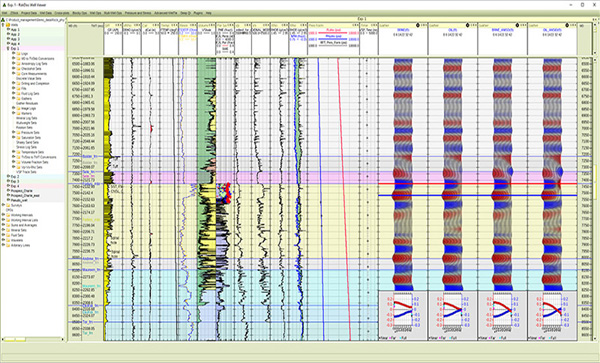Click the Markers folder icon in tree

(18, 113)
